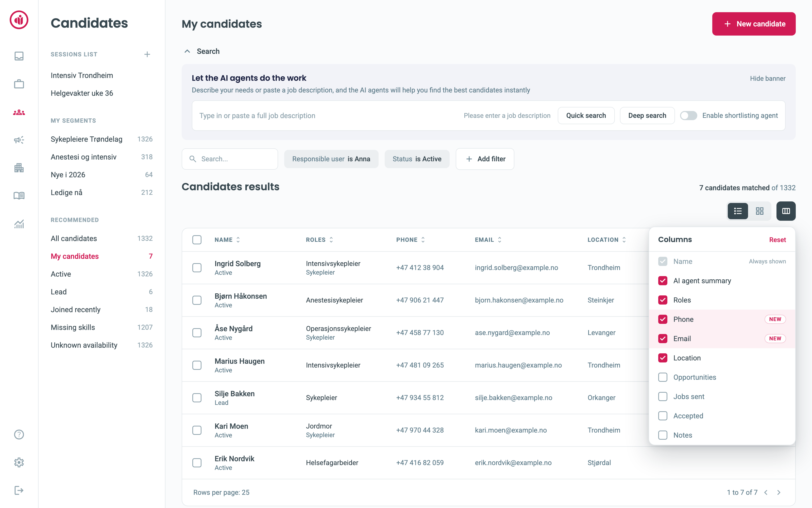Viewport: 812px width, 508px height.
Task: Uncheck the Phone column checkbox
Action: click(x=663, y=319)
